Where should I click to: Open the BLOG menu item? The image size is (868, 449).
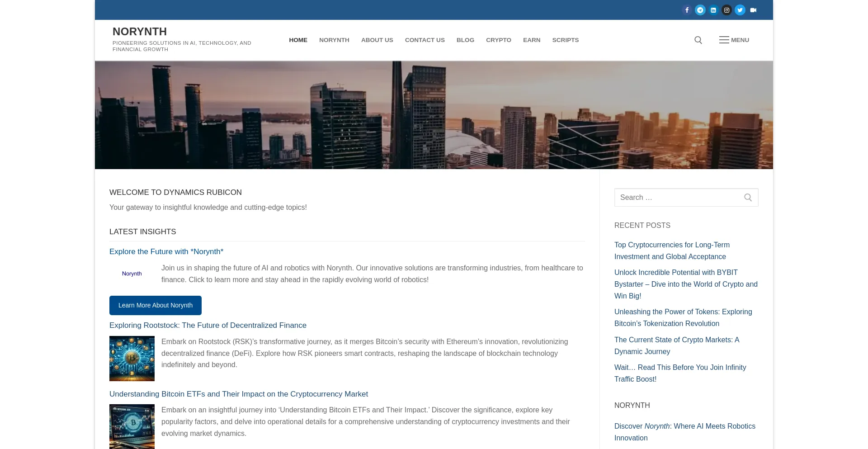tap(465, 40)
